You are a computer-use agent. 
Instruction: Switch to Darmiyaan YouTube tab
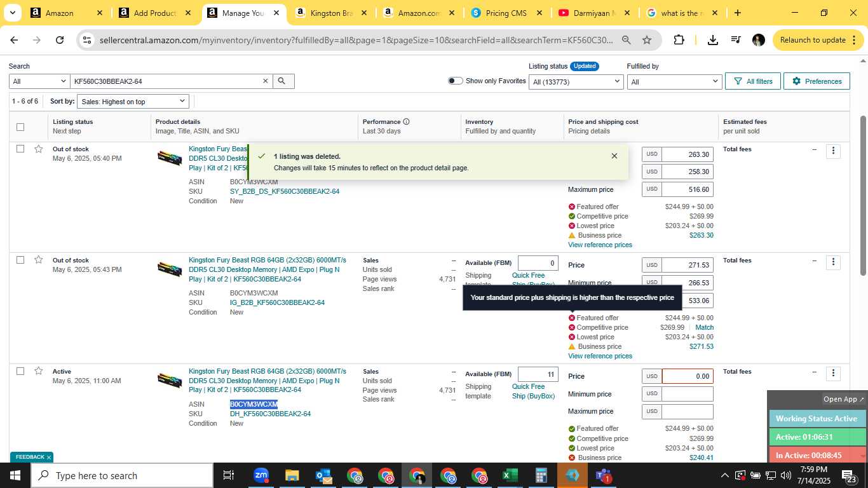(x=594, y=13)
